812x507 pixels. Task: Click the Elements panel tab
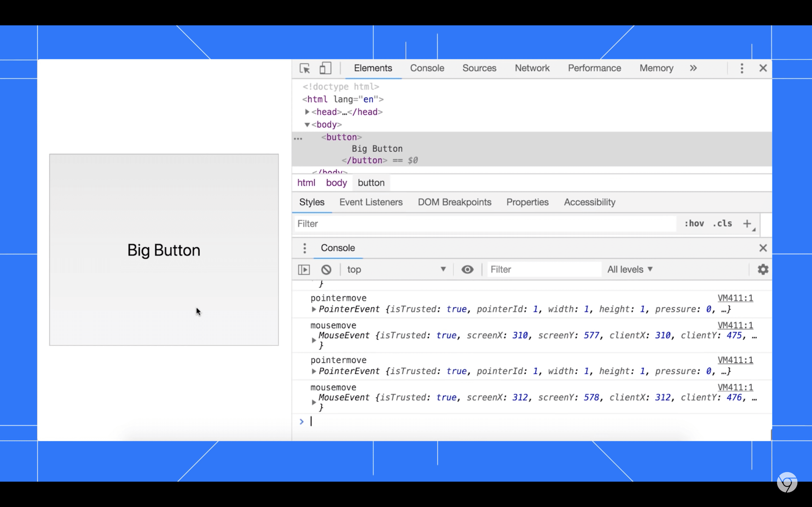(373, 68)
